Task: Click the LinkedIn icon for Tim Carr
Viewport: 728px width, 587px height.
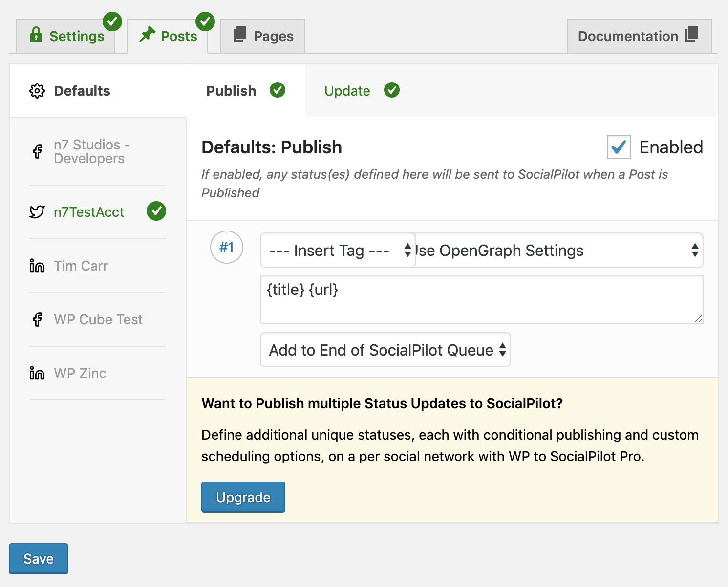Action: click(x=37, y=266)
